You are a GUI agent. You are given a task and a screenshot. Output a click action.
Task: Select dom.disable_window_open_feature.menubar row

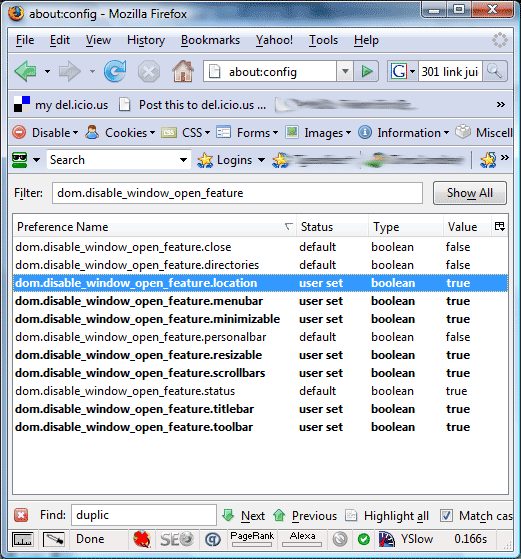(260, 301)
